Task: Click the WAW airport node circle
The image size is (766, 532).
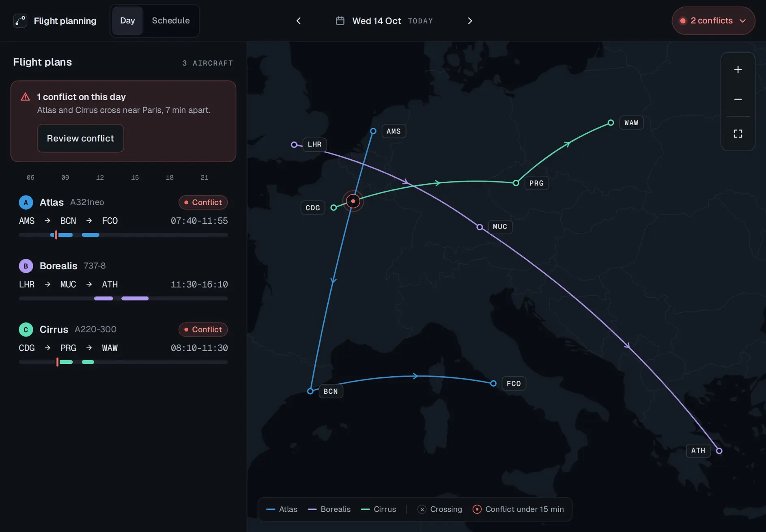Action: (x=611, y=123)
